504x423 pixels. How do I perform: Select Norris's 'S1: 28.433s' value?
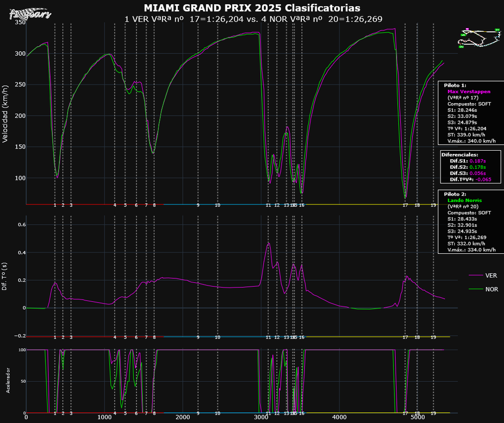462,219
